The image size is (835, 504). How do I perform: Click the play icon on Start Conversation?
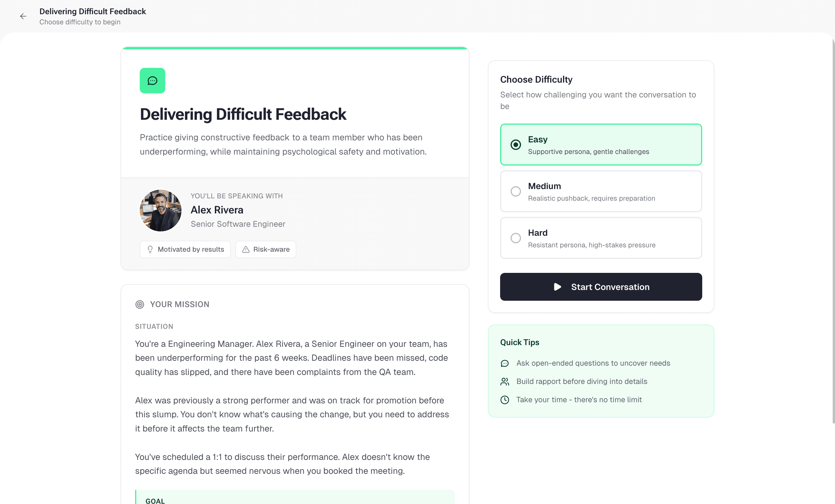[x=557, y=287]
